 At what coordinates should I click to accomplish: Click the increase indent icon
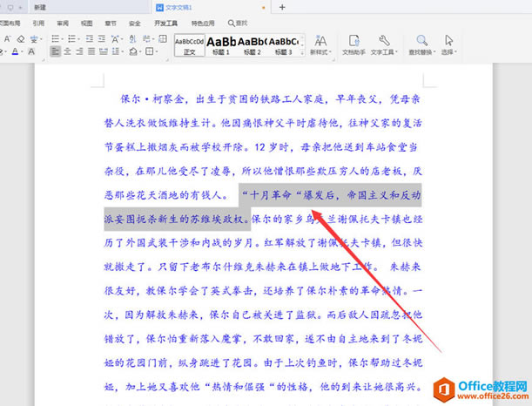(102, 39)
